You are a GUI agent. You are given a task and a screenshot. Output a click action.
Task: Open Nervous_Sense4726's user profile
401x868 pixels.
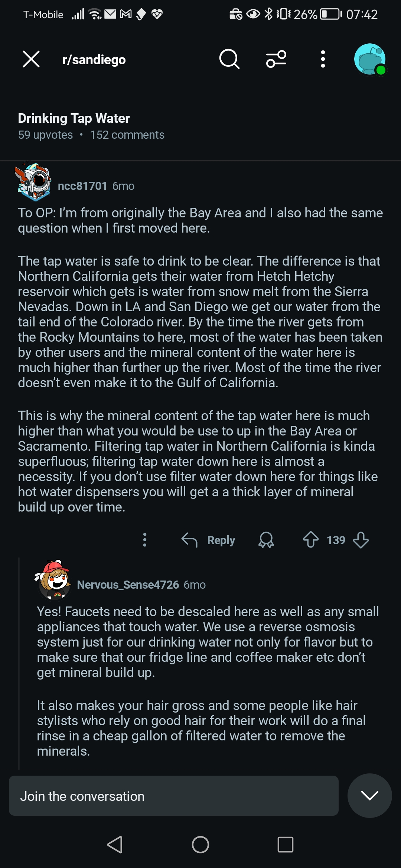128,585
